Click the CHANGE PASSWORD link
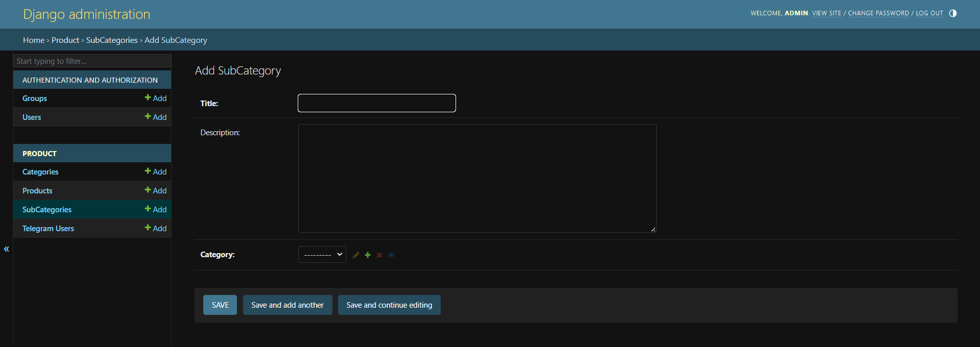The image size is (980, 347). (878, 13)
